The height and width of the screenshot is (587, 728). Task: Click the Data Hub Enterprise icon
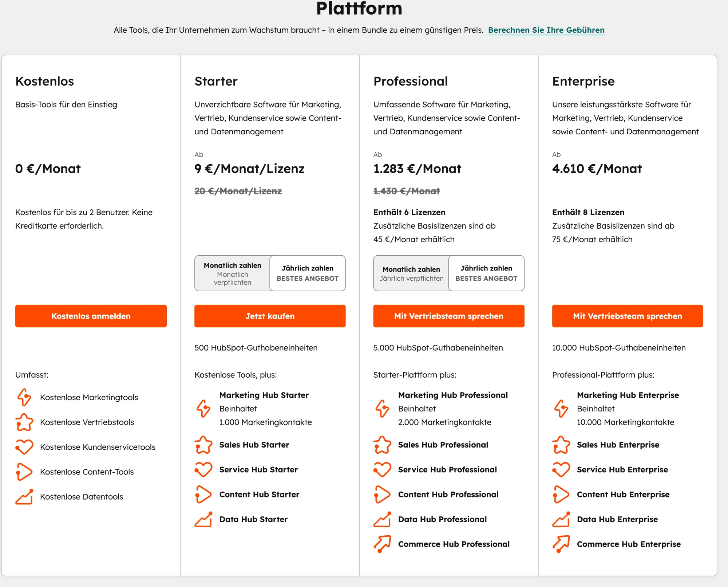(x=562, y=519)
